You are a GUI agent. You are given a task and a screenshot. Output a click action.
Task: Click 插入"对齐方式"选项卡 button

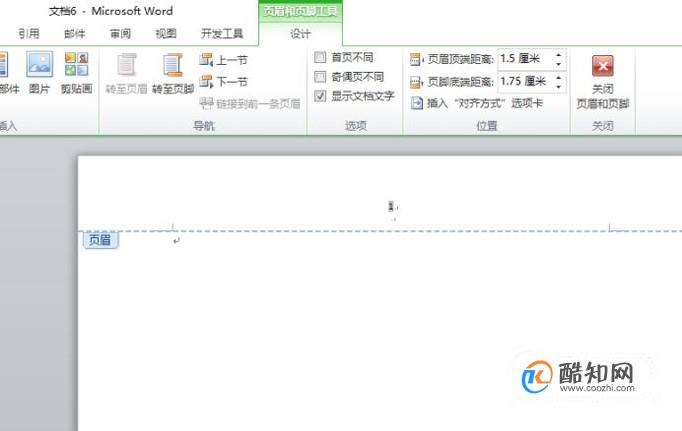click(x=477, y=104)
